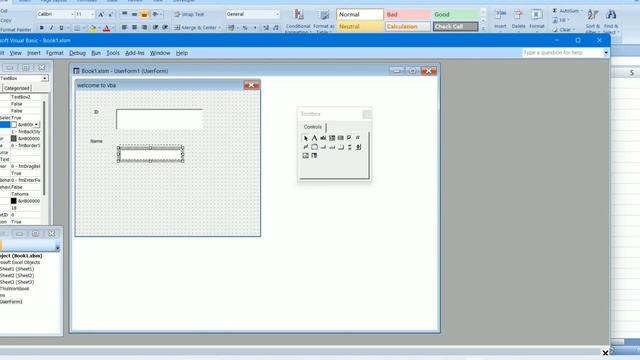Select the ToggleButton control in Toolbox
This screenshot has width=640, height=360.
click(306, 147)
